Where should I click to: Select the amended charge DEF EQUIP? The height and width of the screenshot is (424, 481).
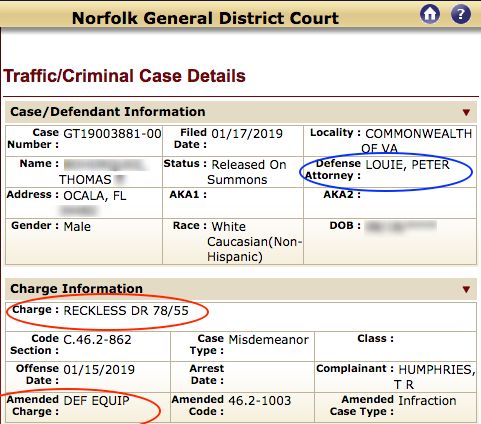click(x=96, y=401)
